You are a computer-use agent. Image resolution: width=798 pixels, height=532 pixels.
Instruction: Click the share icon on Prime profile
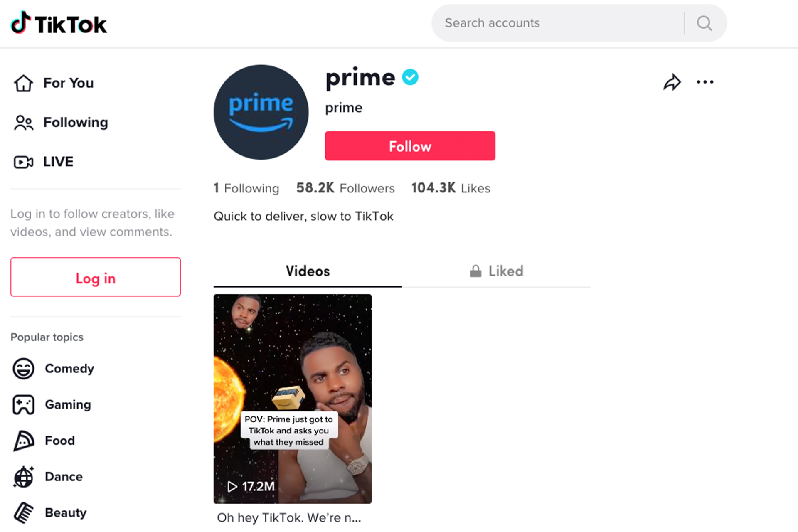pos(671,82)
